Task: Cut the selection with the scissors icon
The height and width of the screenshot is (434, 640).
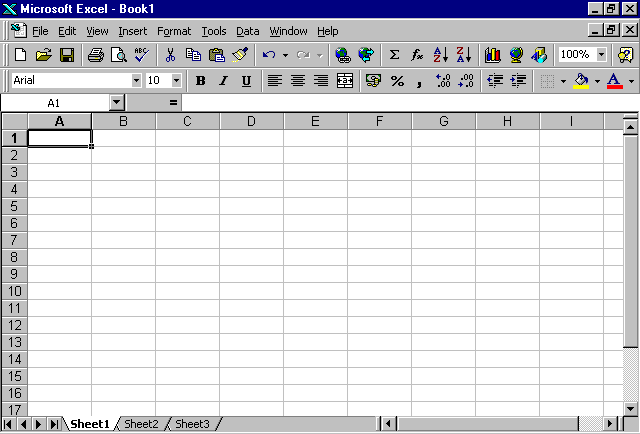Action: click(x=170, y=54)
